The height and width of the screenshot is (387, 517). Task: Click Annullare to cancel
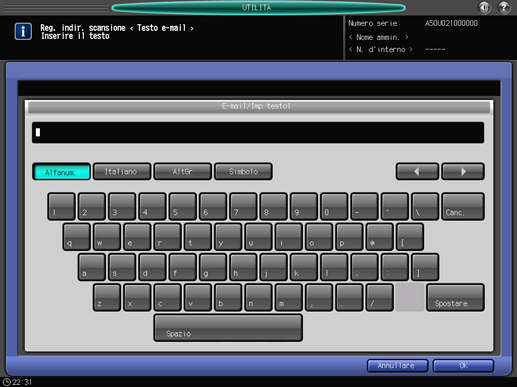[x=397, y=366]
